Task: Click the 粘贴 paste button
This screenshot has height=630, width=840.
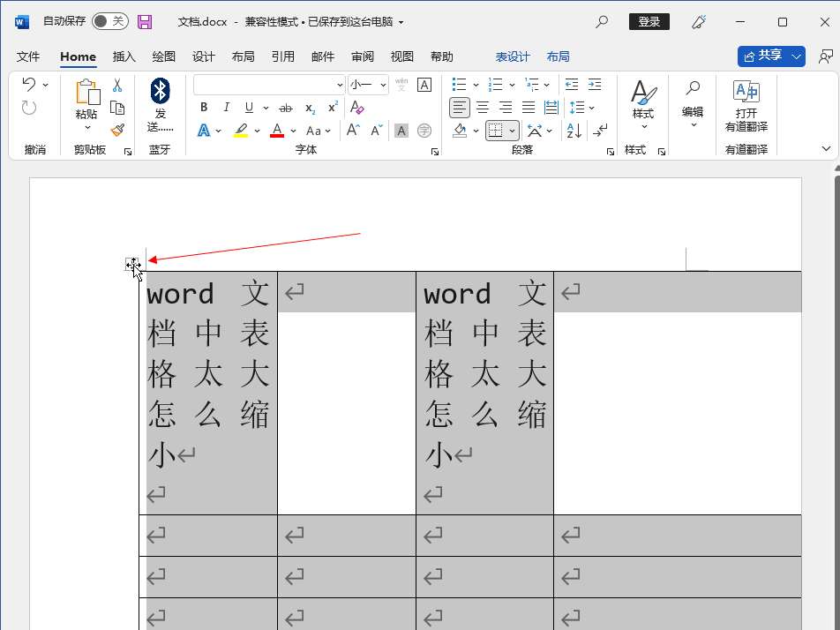Action: pyautogui.click(x=86, y=105)
